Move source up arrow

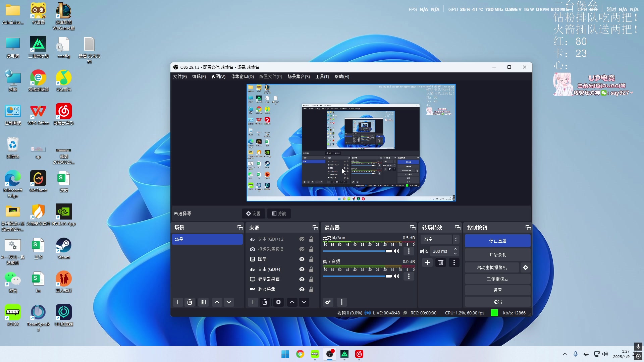tap(292, 302)
